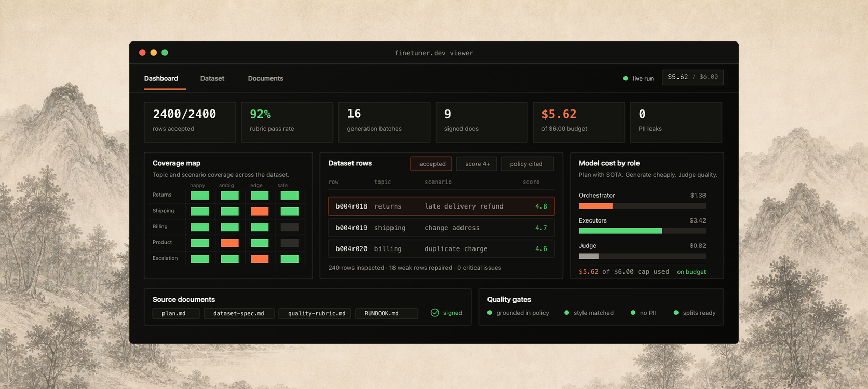The width and height of the screenshot is (868, 389).
Task: Click the rows accepted 2400/2400 card
Action: 190,122
